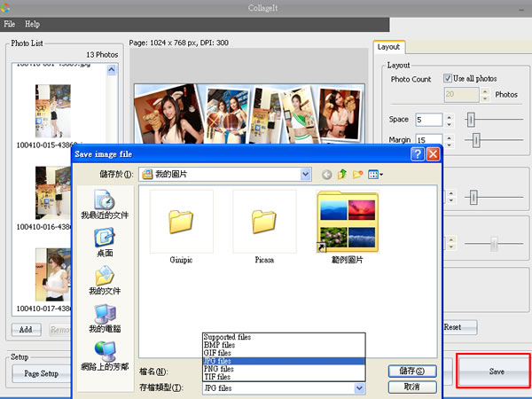This screenshot has height=399, width=532.
Task: Open recent documents location
Action: point(105,205)
